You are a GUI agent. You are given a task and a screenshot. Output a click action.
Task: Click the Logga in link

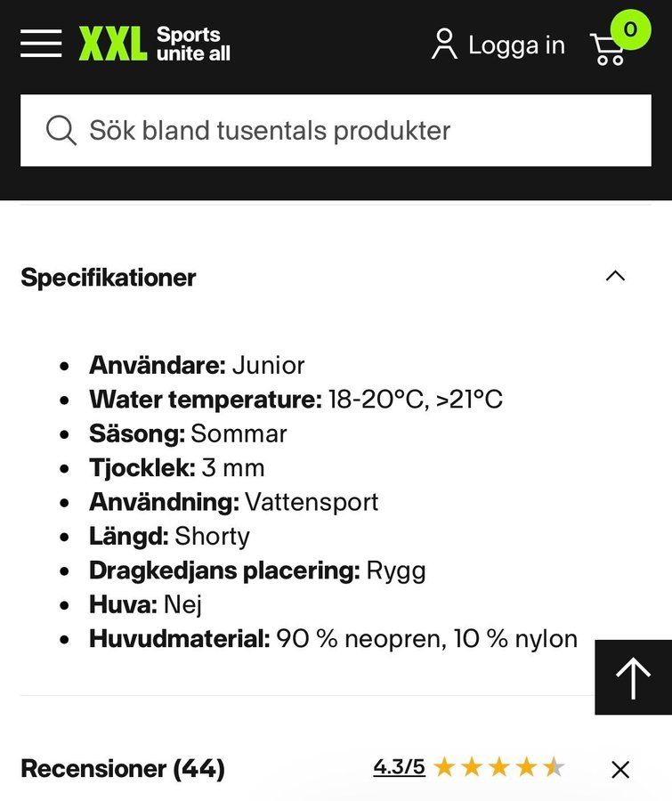coord(516,45)
